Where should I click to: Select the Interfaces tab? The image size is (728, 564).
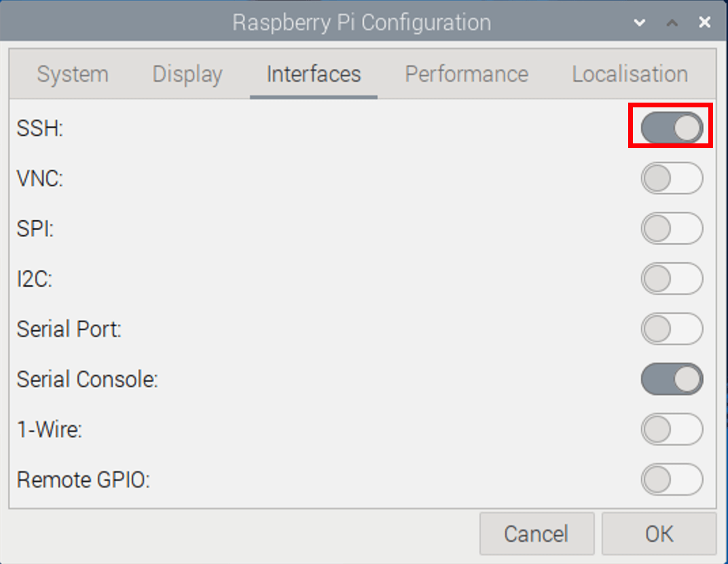pyautogui.click(x=314, y=74)
